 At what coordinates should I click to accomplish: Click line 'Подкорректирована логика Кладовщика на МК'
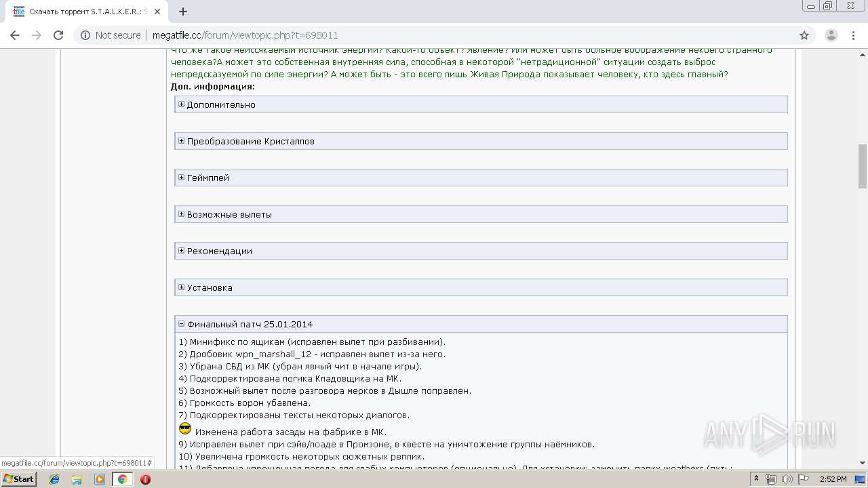(290, 378)
